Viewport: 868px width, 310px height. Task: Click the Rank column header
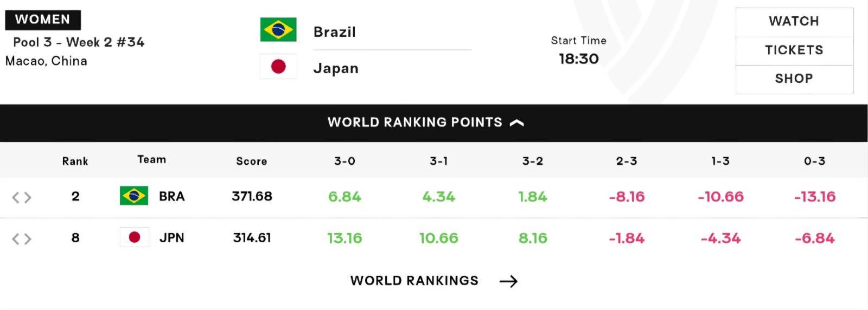75,161
